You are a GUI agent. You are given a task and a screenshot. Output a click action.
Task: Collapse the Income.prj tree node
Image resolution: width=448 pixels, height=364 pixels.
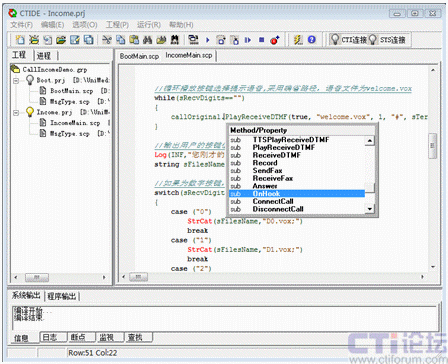(x=16, y=113)
